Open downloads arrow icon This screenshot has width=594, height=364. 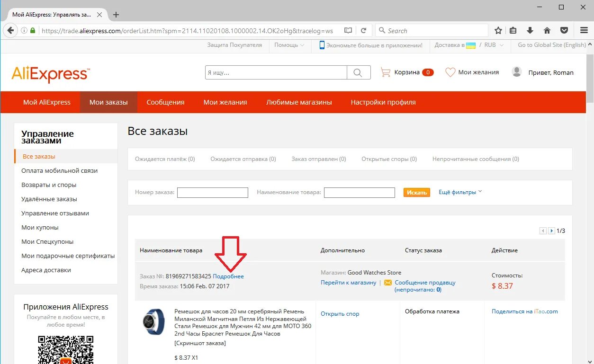coord(530,30)
